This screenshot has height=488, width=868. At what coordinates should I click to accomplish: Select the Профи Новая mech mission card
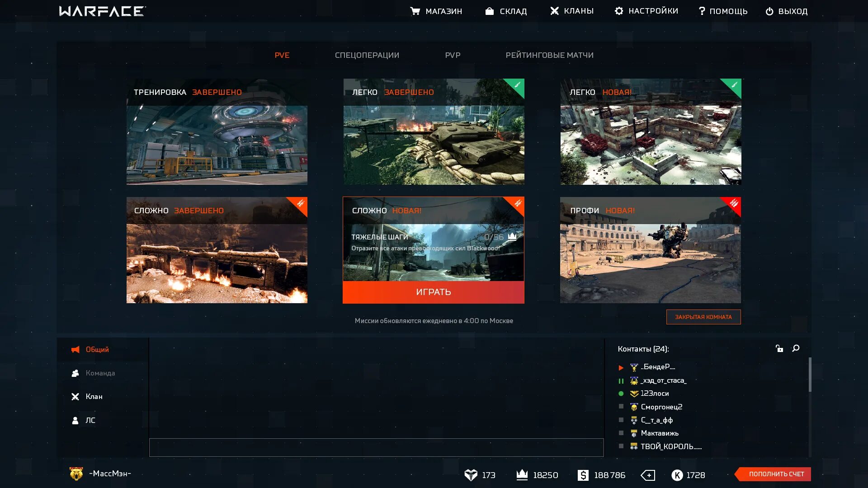click(651, 250)
